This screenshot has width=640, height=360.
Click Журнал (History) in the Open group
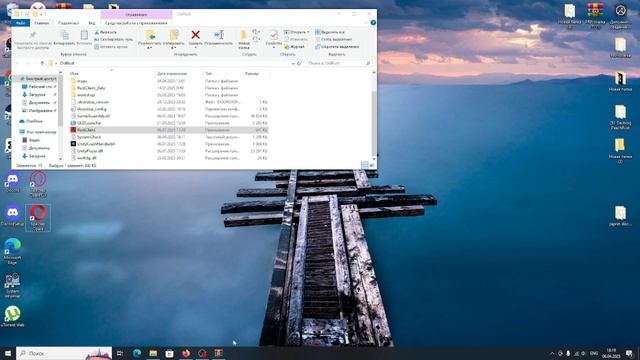tap(294, 47)
